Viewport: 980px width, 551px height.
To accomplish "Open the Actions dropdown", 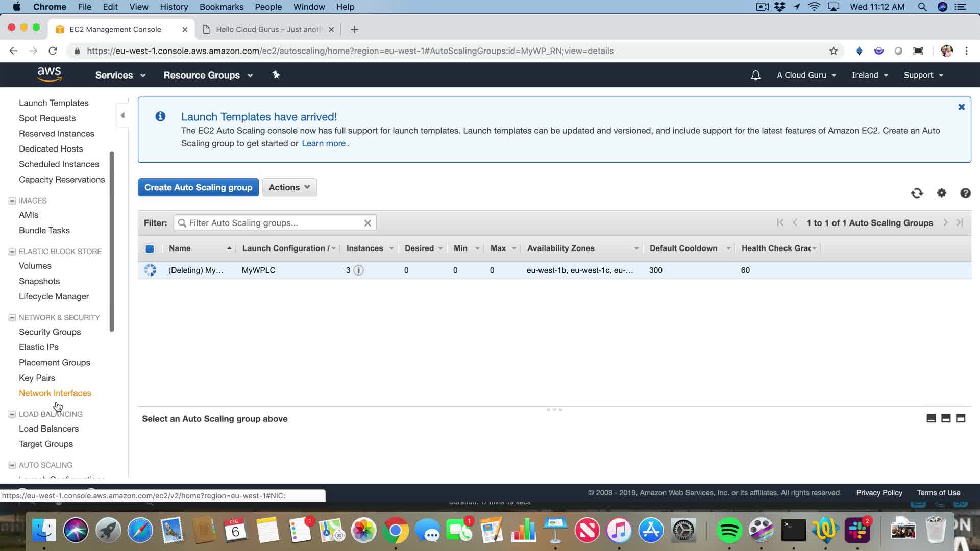I will (289, 187).
